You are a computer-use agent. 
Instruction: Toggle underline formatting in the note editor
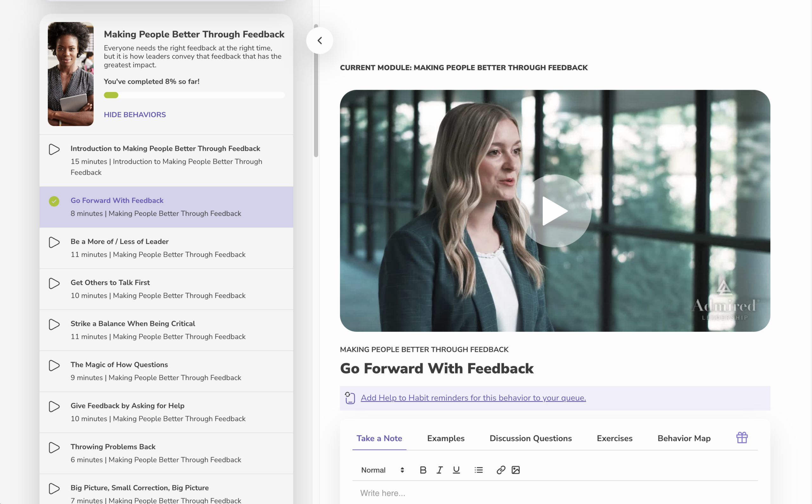coord(456,470)
